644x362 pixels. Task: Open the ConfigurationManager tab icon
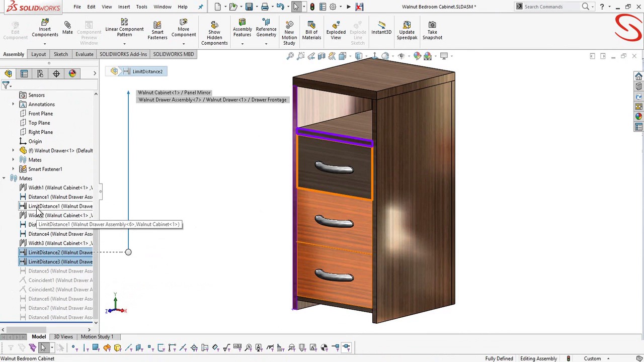[x=40, y=74]
